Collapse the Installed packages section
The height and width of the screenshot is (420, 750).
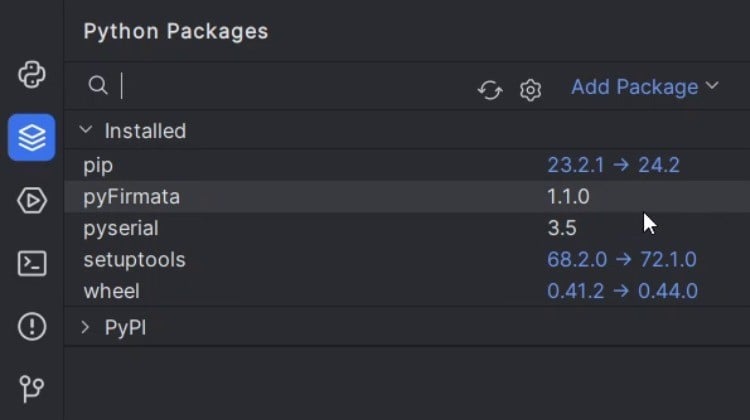86,131
